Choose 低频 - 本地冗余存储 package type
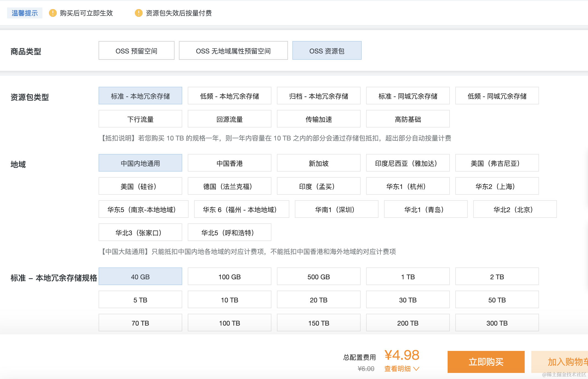Image resolution: width=588 pixels, height=379 pixels. click(229, 96)
